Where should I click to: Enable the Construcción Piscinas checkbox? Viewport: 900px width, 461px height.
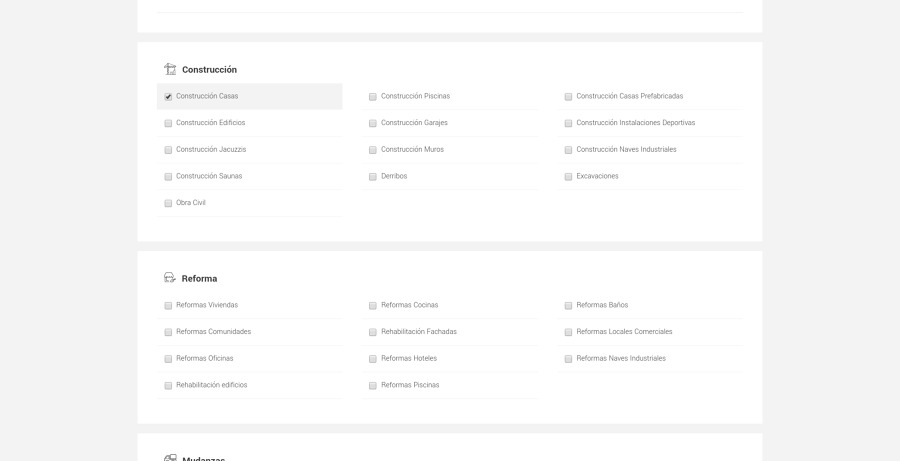click(x=373, y=97)
